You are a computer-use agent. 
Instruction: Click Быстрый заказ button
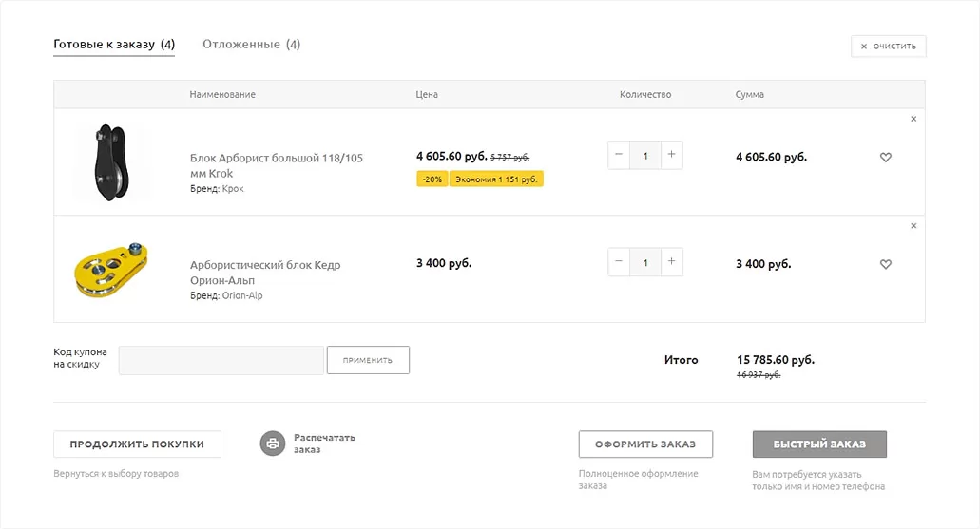819,444
